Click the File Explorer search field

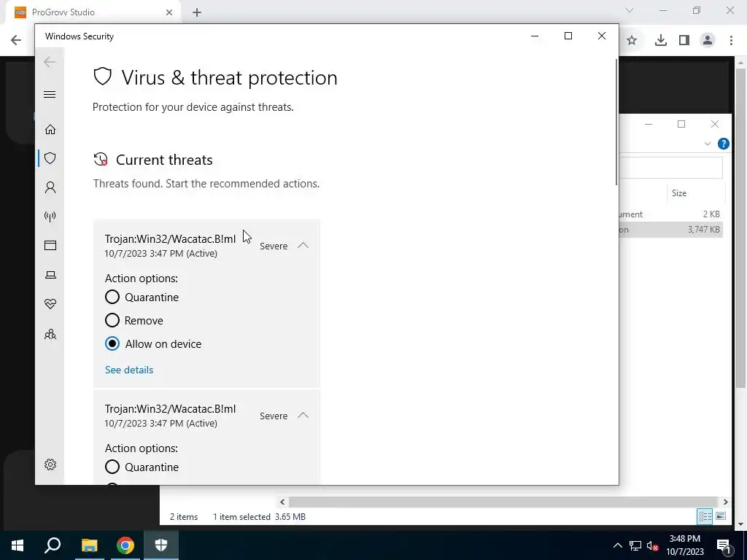point(671,167)
